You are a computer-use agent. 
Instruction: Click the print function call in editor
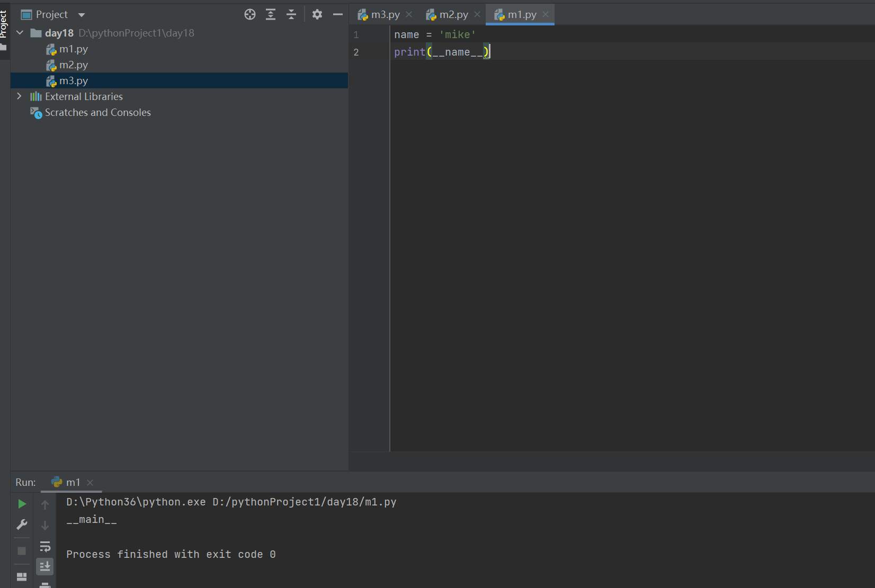[409, 52]
